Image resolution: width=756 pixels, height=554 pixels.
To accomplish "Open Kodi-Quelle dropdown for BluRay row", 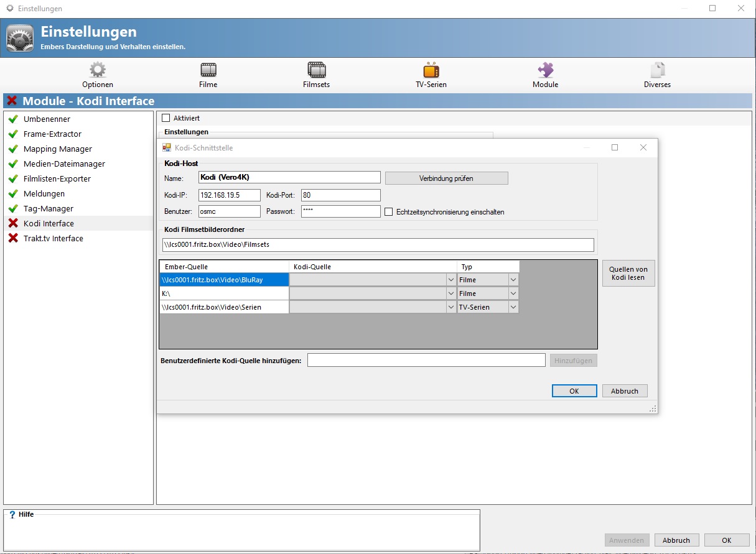I will pos(450,280).
